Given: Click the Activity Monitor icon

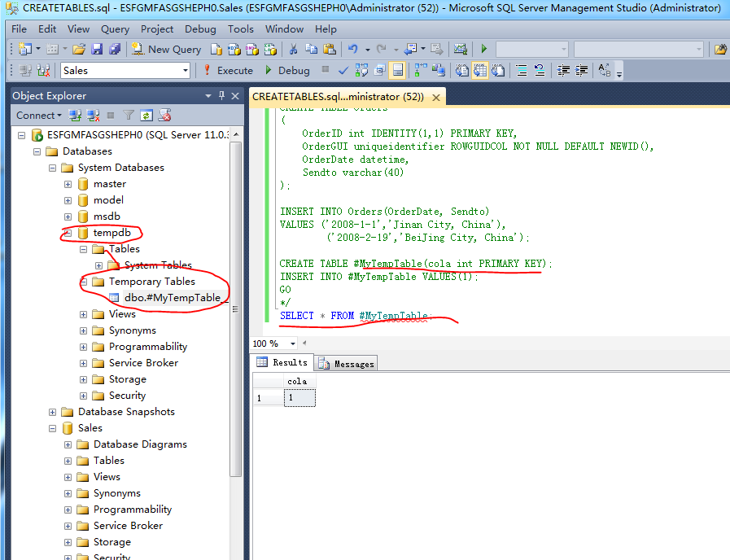Looking at the screenshot, I should click(460, 49).
